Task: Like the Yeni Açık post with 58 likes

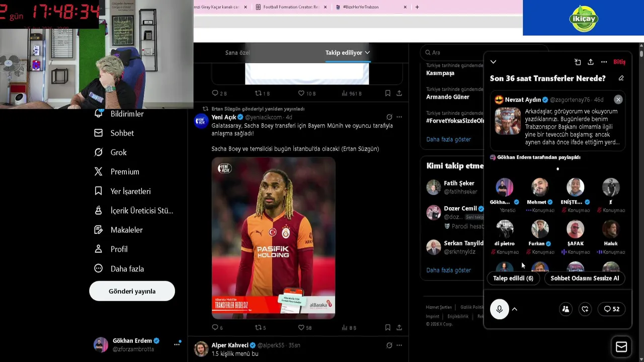Action: coord(305,327)
